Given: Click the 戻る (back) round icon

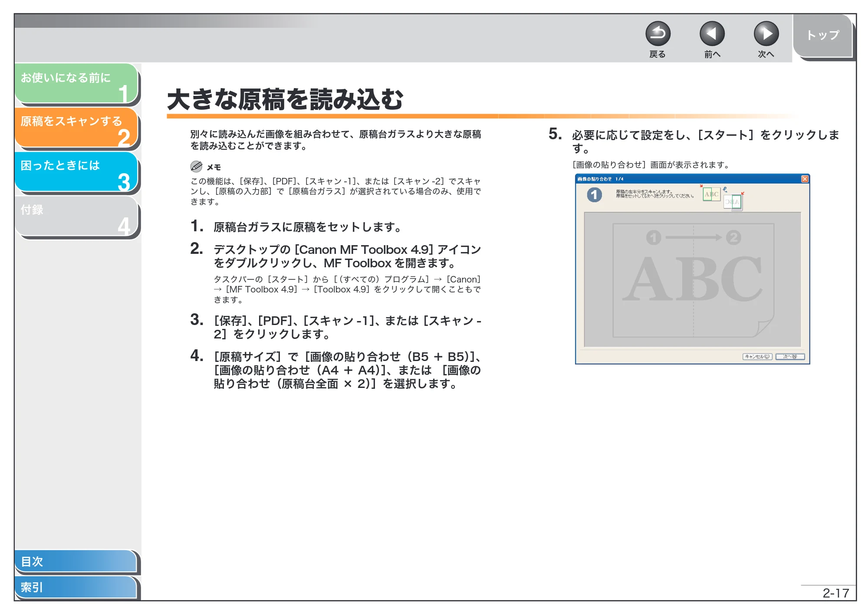Looking at the screenshot, I should click(x=658, y=34).
